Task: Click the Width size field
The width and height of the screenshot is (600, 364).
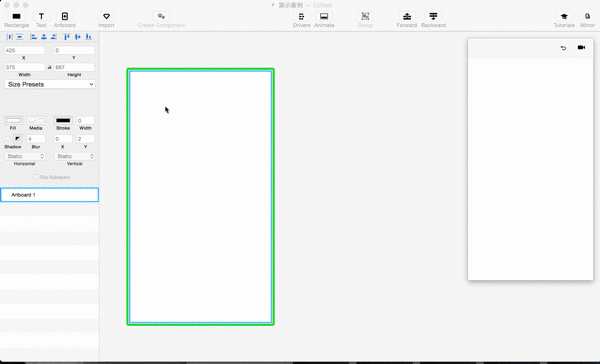Action: coord(25,67)
